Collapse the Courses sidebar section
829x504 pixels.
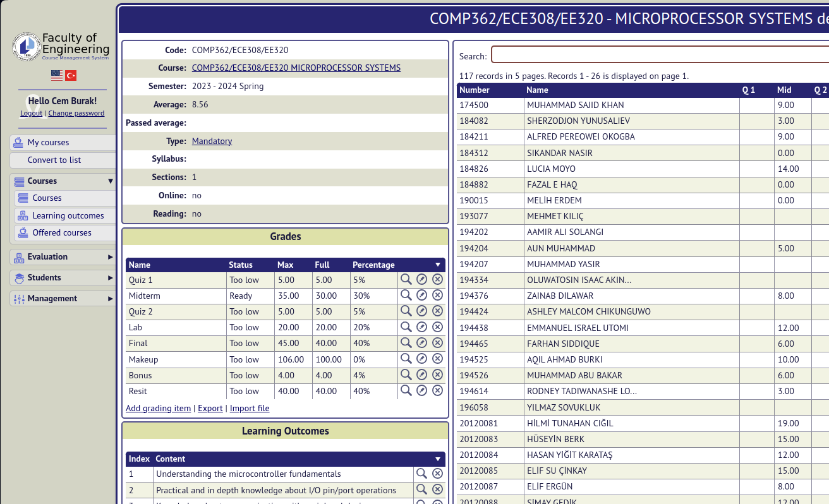[x=111, y=181]
